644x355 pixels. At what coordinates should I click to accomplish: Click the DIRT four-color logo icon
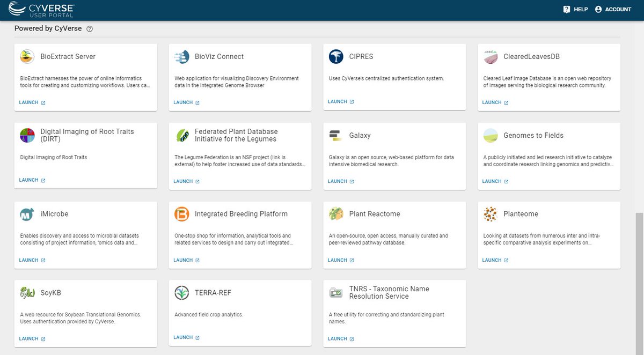pos(27,135)
